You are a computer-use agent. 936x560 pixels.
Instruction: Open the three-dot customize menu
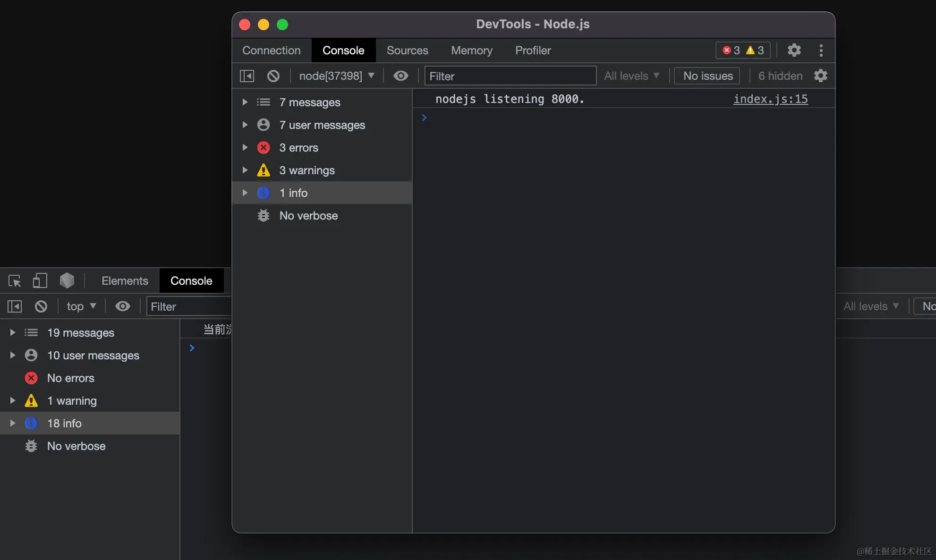click(x=821, y=50)
